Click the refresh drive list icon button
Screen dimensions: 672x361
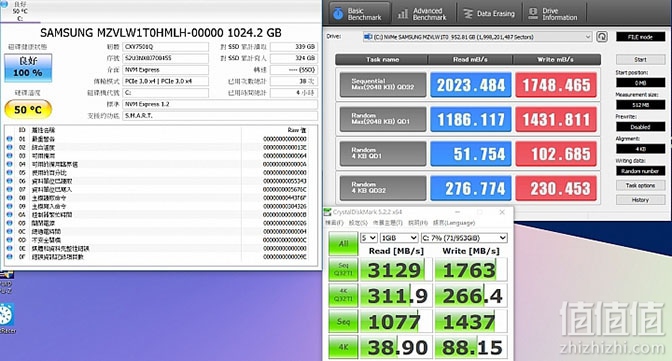pos(602,37)
